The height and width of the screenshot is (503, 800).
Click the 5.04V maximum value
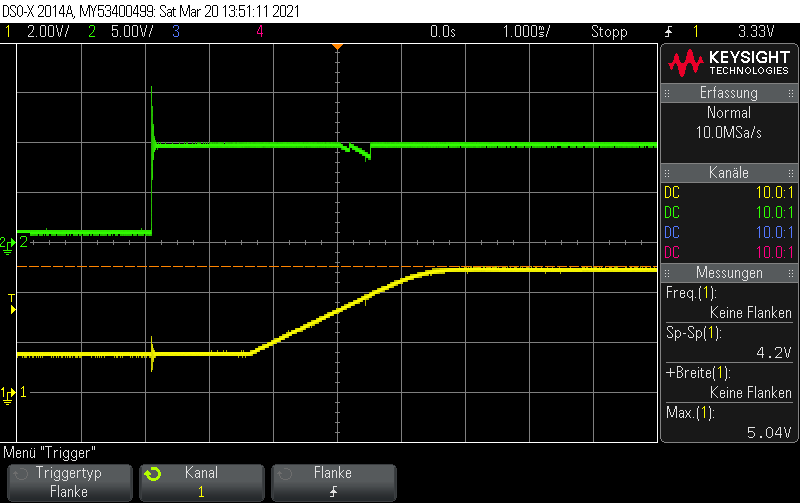pyautogui.click(x=769, y=433)
